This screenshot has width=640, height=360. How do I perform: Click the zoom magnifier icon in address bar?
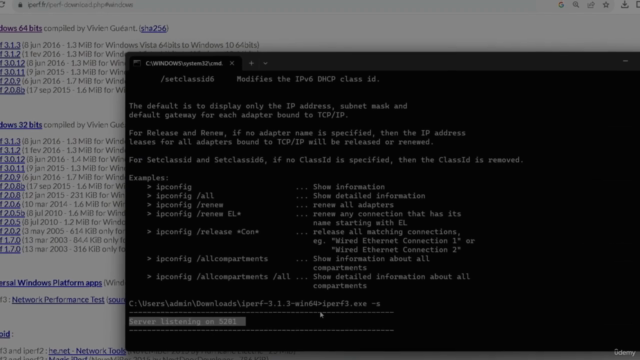[576, 5]
